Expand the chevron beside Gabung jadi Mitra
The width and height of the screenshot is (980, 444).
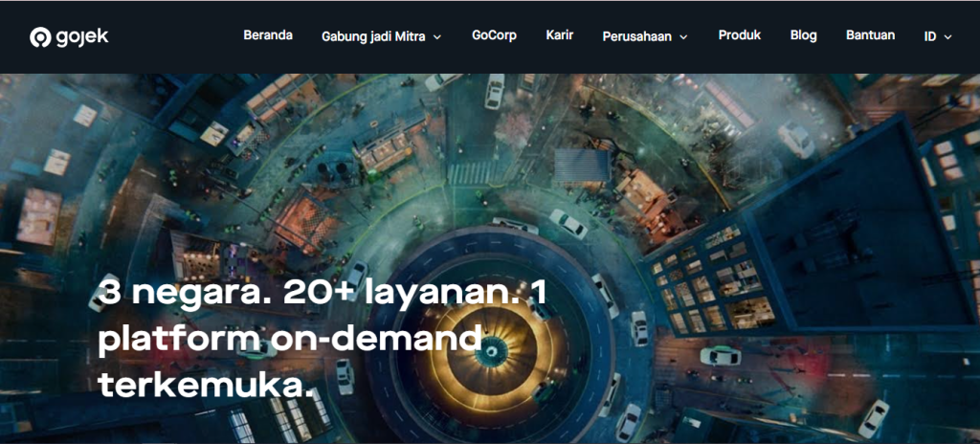point(436,37)
